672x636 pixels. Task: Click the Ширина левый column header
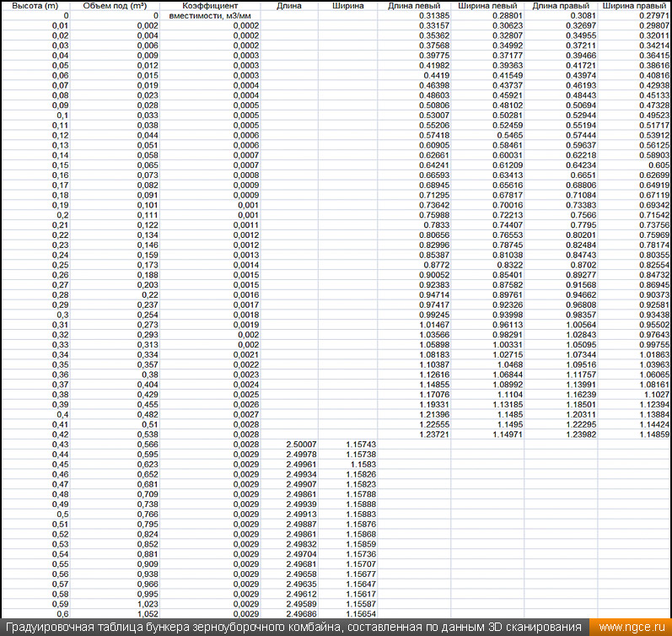click(x=487, y=5)
